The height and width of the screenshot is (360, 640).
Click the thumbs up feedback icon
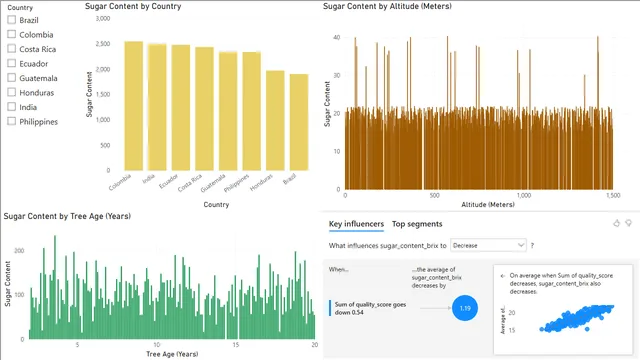point(616,223)
